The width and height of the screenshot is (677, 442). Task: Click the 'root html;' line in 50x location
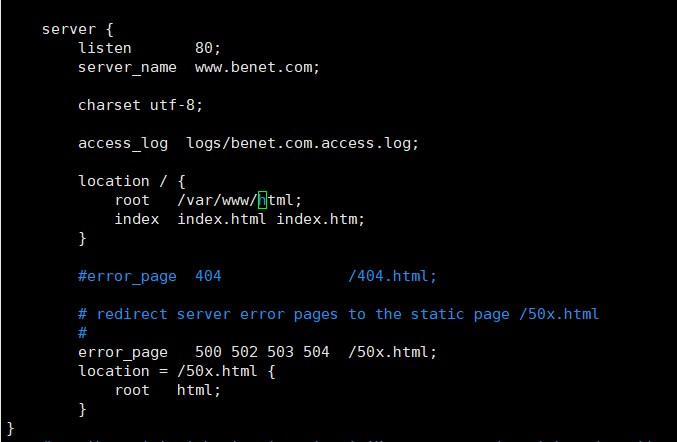(168, 390)
